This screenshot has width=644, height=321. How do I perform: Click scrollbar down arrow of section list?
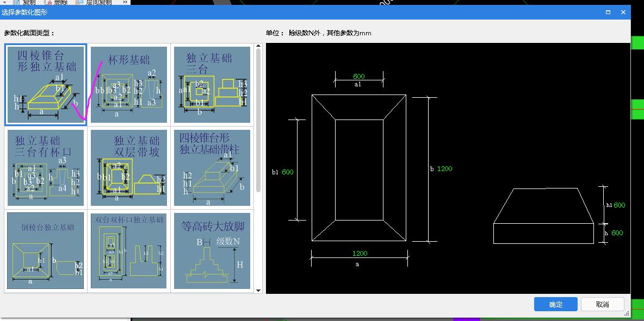click(x=258, y=290)
